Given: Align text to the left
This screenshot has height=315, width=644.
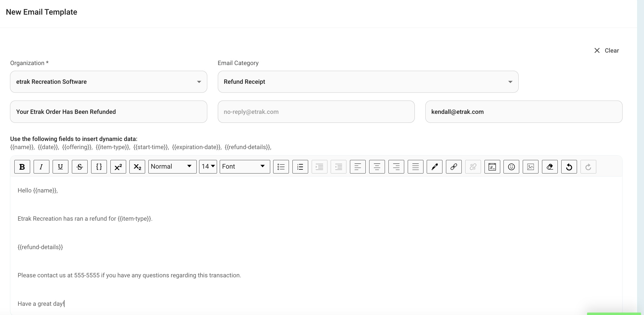Looking at the screenshot, I should 358,167.
